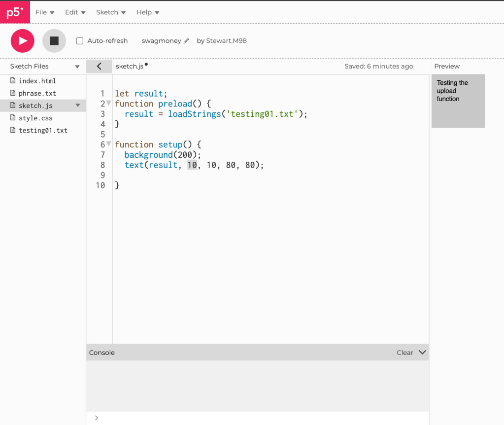Clear the console output

tap(404, 353)
